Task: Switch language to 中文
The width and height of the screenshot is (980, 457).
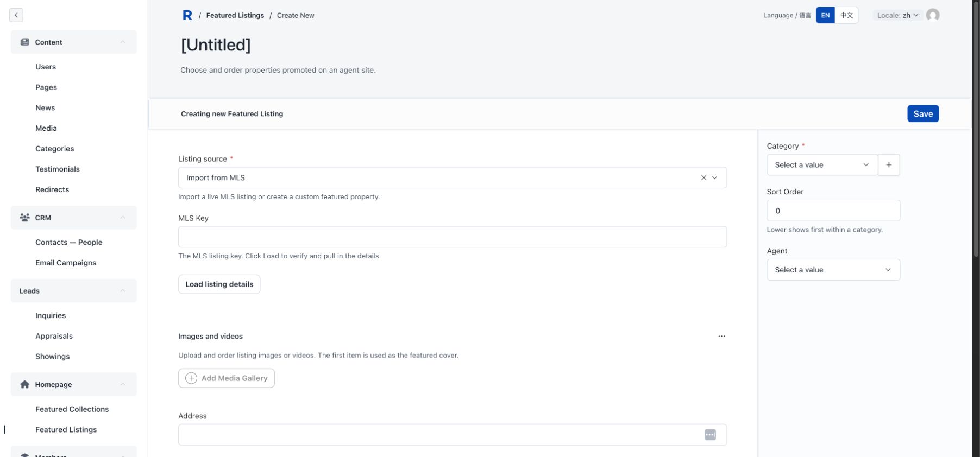Action: pos(846,15)
